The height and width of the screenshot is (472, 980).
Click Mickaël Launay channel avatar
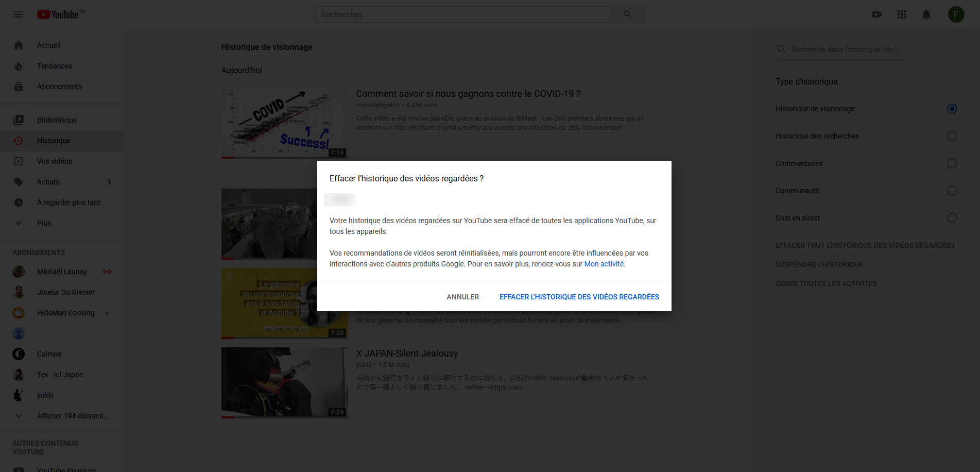[x=19, y=272]
